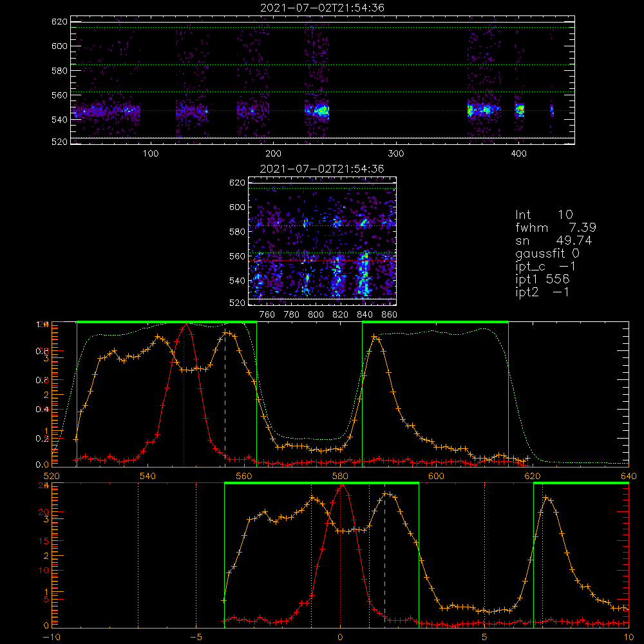Select the 'sn 49.74' readout text

click(554, 240)
